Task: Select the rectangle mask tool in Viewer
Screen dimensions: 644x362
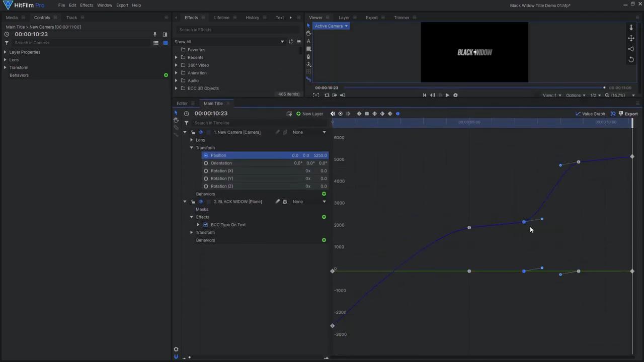Action: 308,49
